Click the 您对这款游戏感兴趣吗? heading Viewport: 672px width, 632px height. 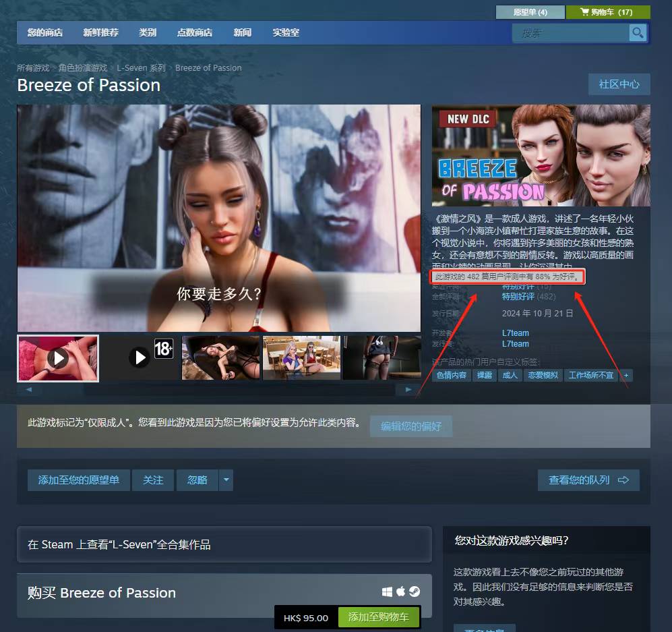pos(512,540)
